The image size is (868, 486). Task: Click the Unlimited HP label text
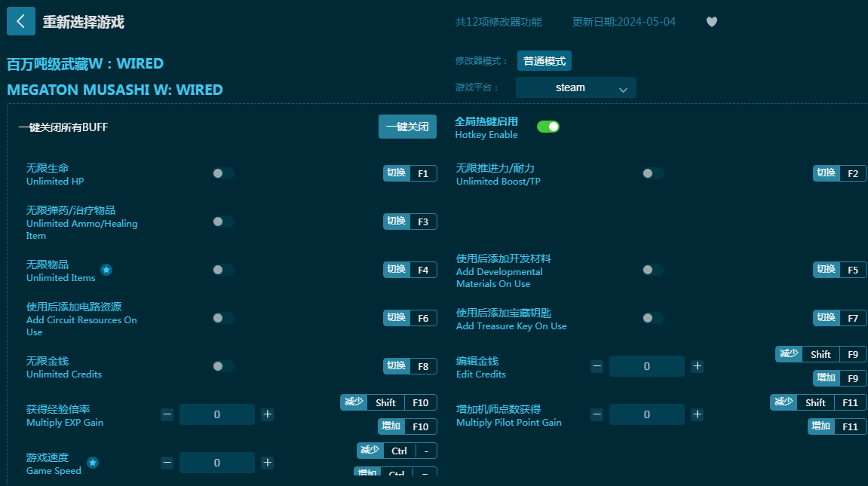pyautogui.click(x=55, y=182)
